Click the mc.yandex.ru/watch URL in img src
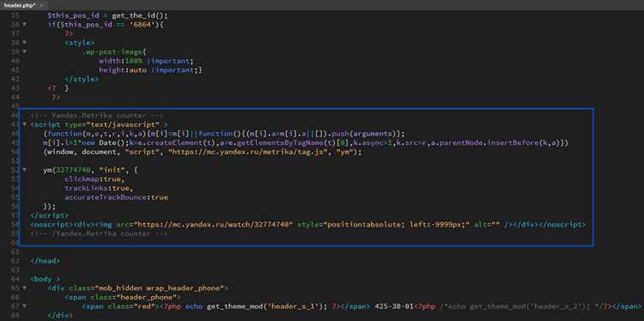The width and height of the screenshot is (644, 321). point(214,225)
